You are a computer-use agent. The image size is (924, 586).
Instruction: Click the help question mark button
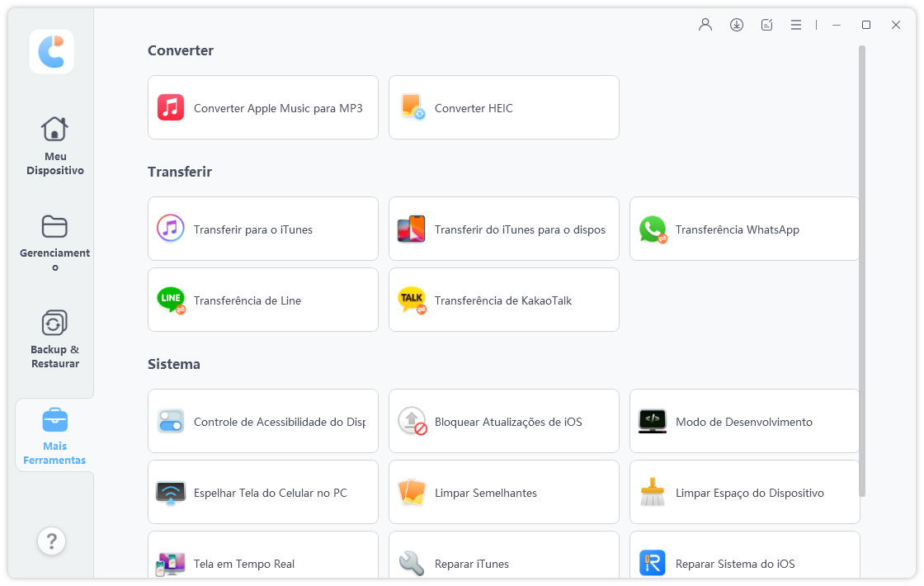pos(51,541)
